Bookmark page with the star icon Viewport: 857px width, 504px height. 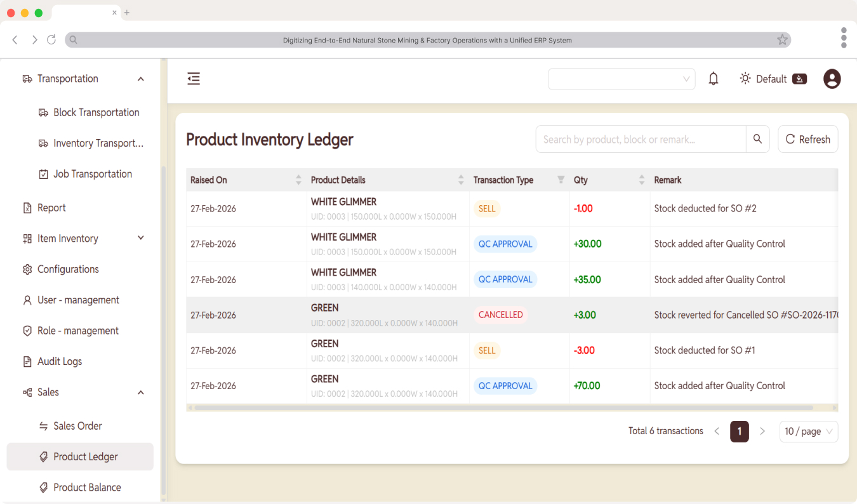[782, 40]
